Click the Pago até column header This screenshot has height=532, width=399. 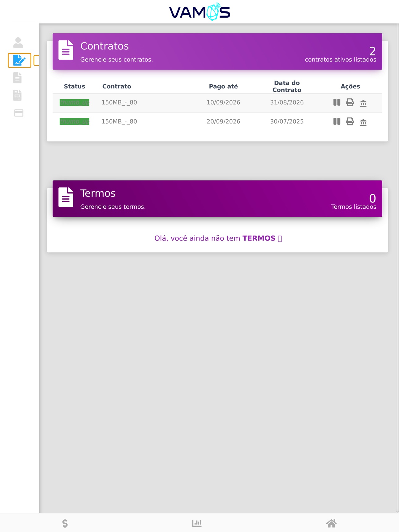coord(223,87)
